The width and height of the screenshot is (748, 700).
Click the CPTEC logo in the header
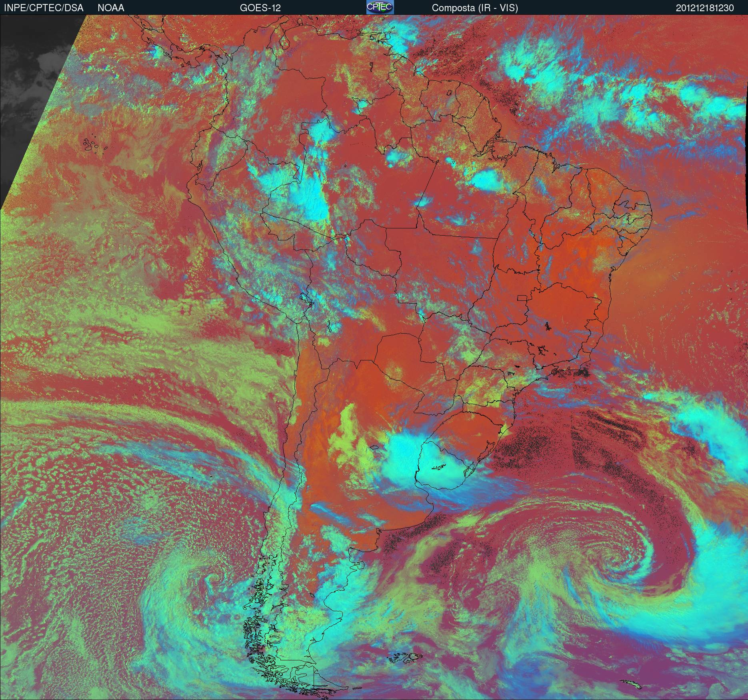[x=380, y=7]
